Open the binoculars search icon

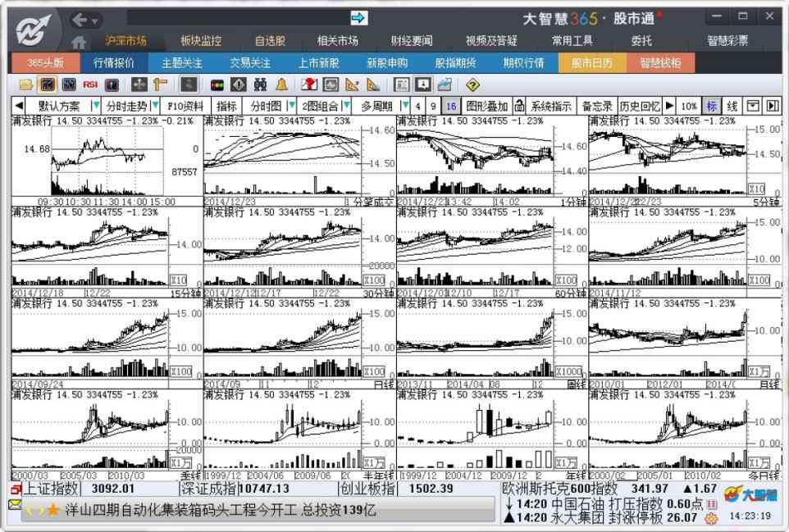(x=260, y=84)
